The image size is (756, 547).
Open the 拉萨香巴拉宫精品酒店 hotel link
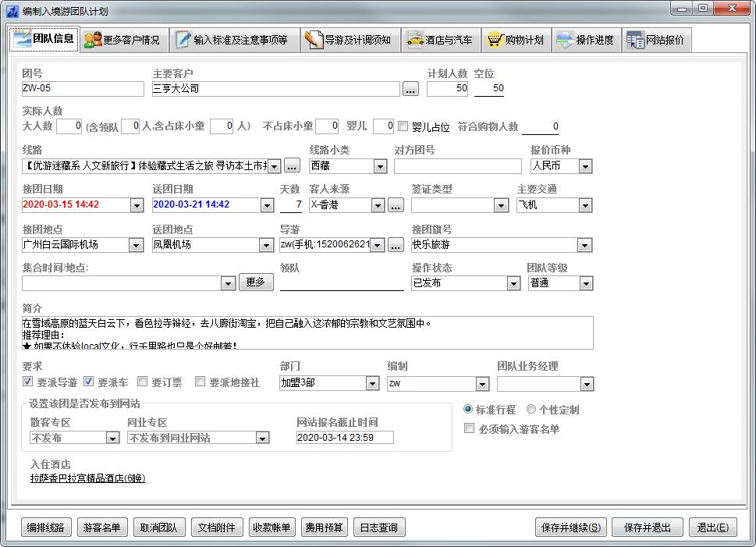(x=87, y=478)
